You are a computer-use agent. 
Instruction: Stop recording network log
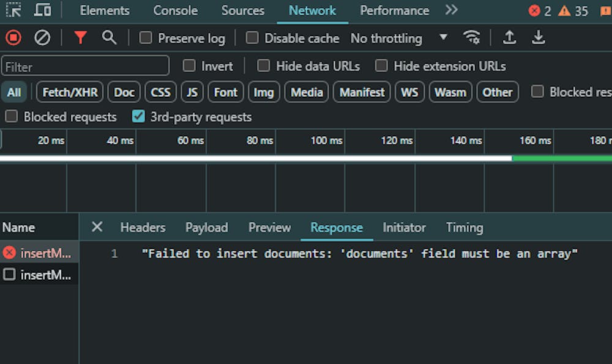click(x=13, y=38)
